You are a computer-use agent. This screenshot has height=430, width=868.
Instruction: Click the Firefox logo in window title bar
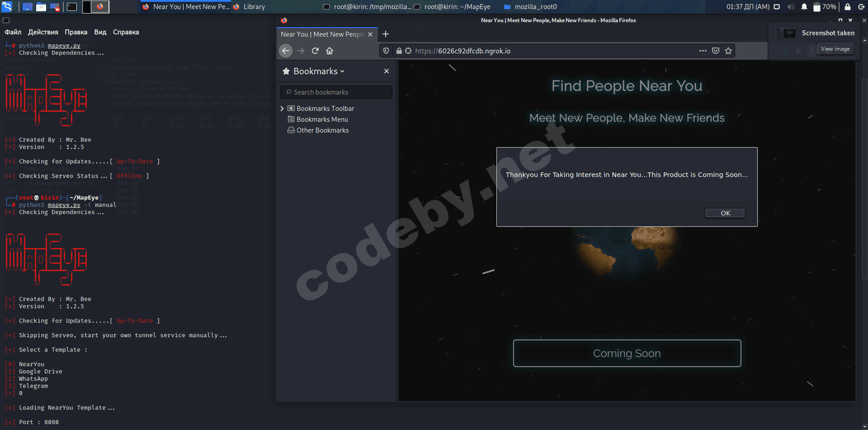click(x=284, y=20)
